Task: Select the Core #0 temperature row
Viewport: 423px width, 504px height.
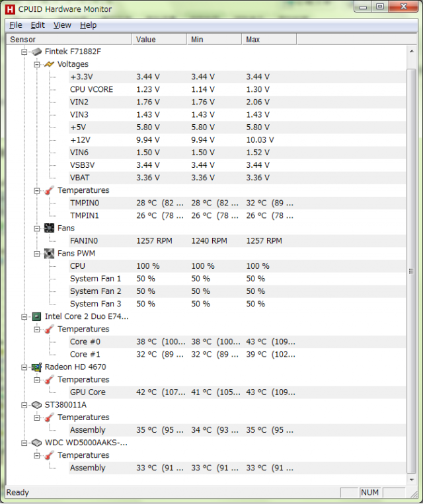Action: pyautogui.click(x=237, y=342)
